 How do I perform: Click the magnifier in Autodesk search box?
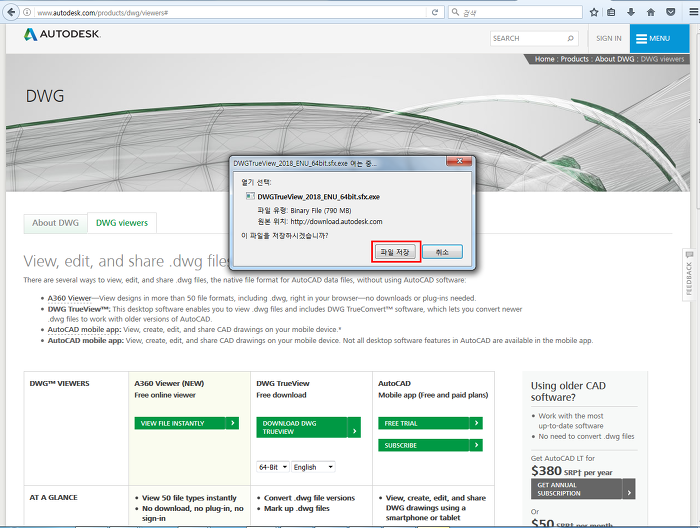coord(570,38)
